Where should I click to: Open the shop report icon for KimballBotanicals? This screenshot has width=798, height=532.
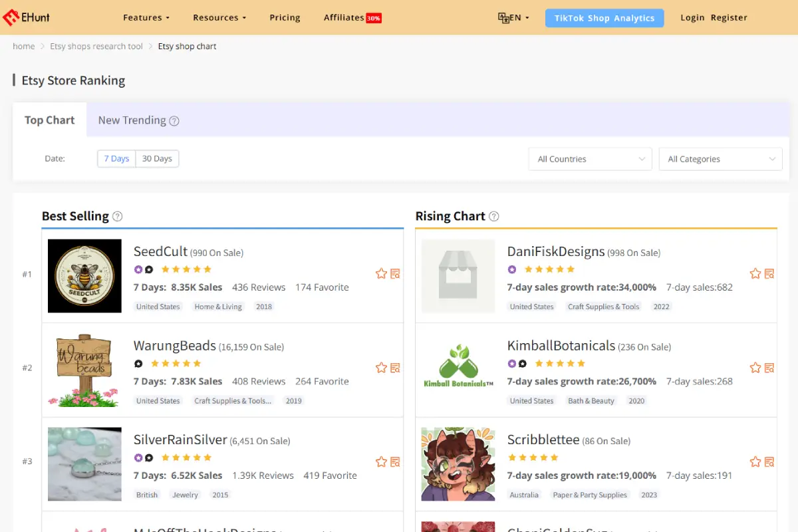770,367
